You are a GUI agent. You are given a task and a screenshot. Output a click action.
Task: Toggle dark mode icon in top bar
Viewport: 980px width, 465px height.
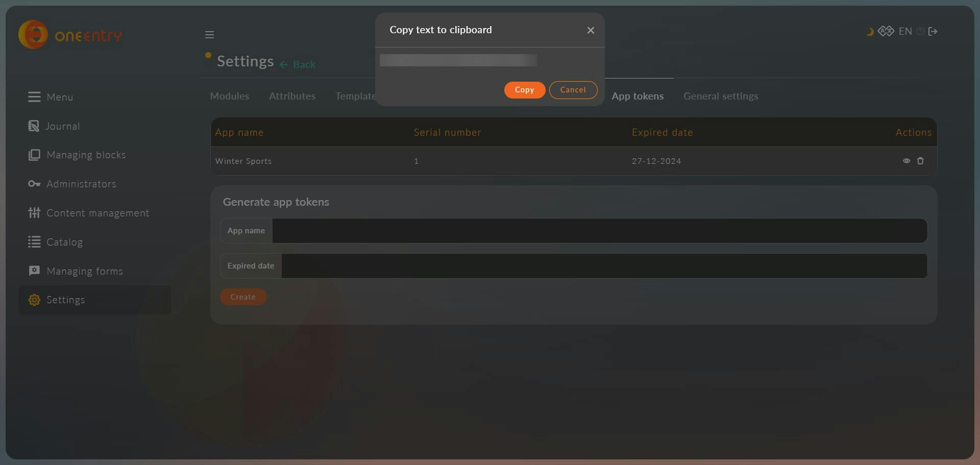(869, 31)
